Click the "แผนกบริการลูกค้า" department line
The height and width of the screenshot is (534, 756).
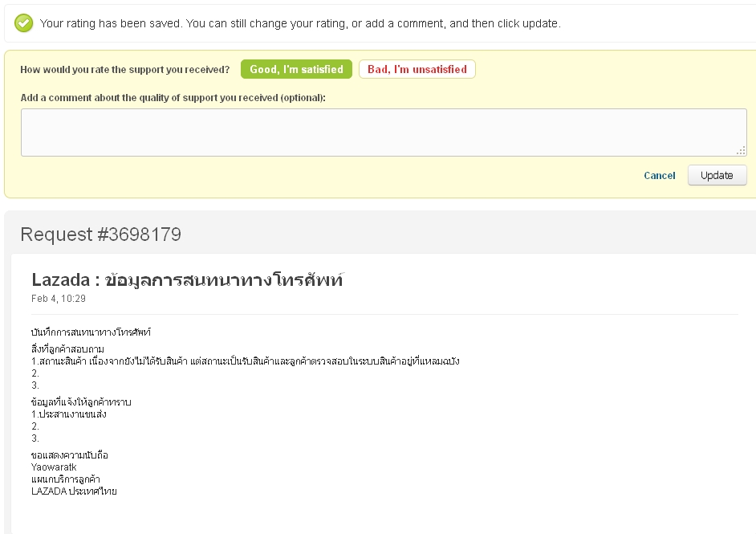tap(66, 479)
